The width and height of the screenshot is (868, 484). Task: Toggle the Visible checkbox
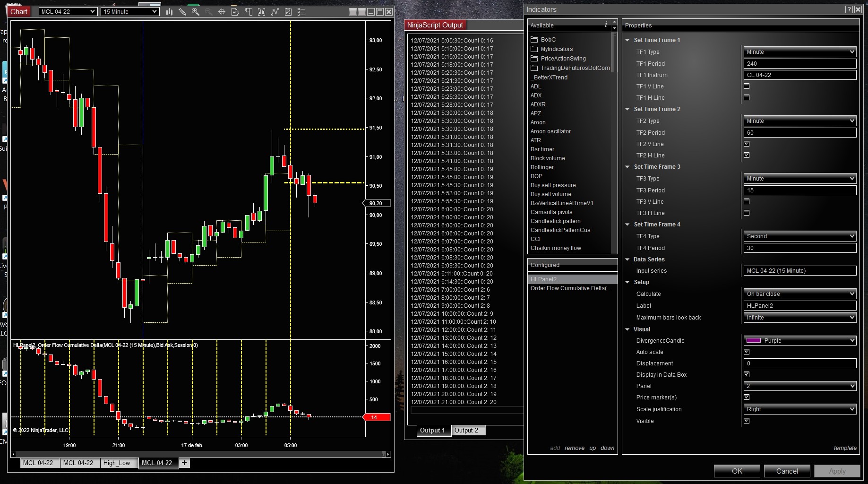pos(747,421)
